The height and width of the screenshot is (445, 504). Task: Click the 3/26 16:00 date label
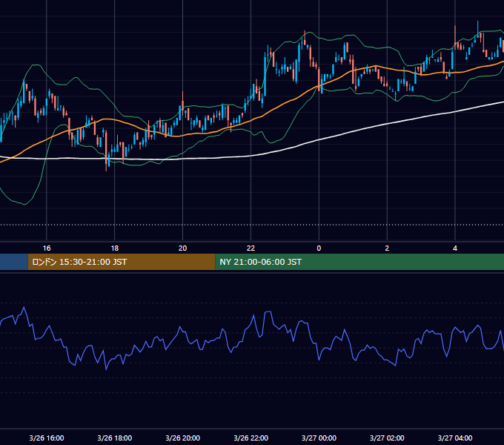[x=47, y=438]
